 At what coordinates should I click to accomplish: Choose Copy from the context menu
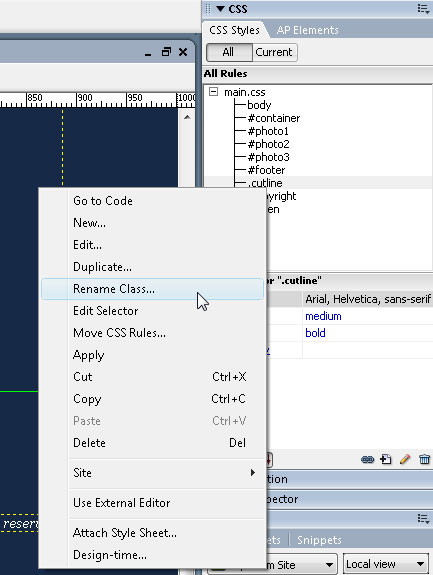coord(152,399)
